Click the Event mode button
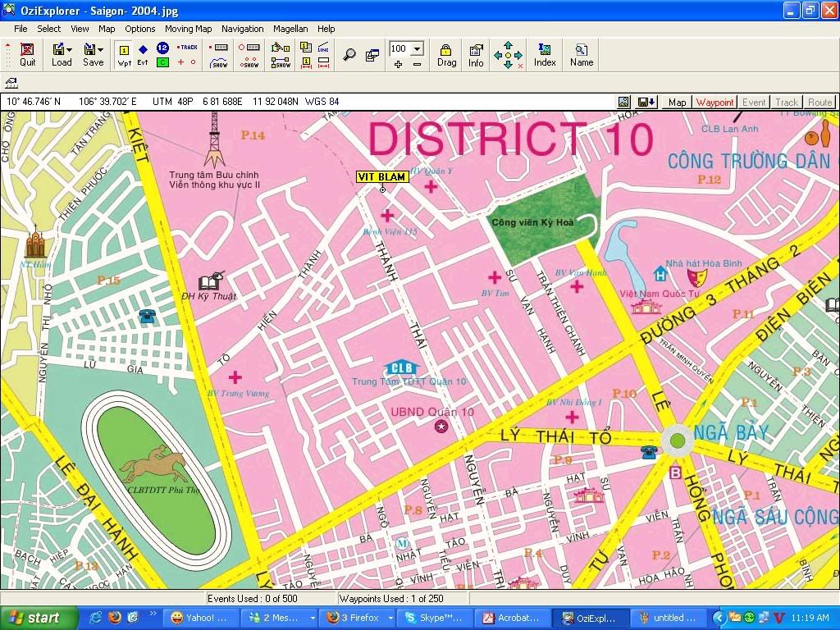840x630 pixels. point(754,103)
